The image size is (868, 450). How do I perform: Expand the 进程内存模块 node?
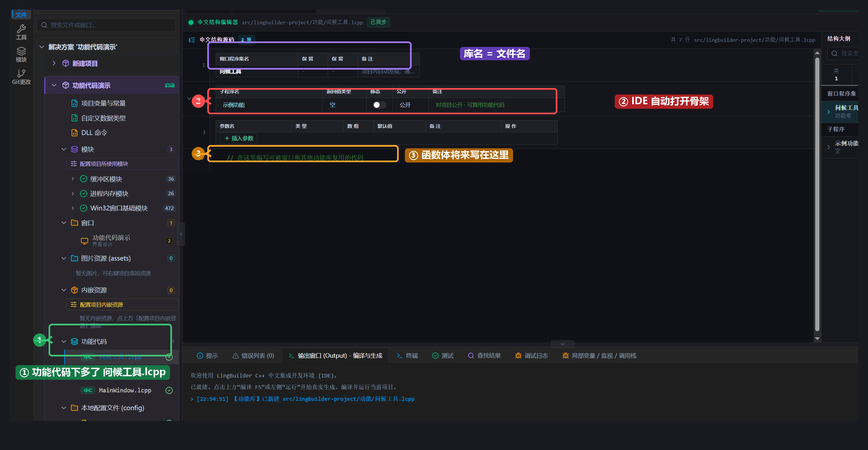[73, 193]
